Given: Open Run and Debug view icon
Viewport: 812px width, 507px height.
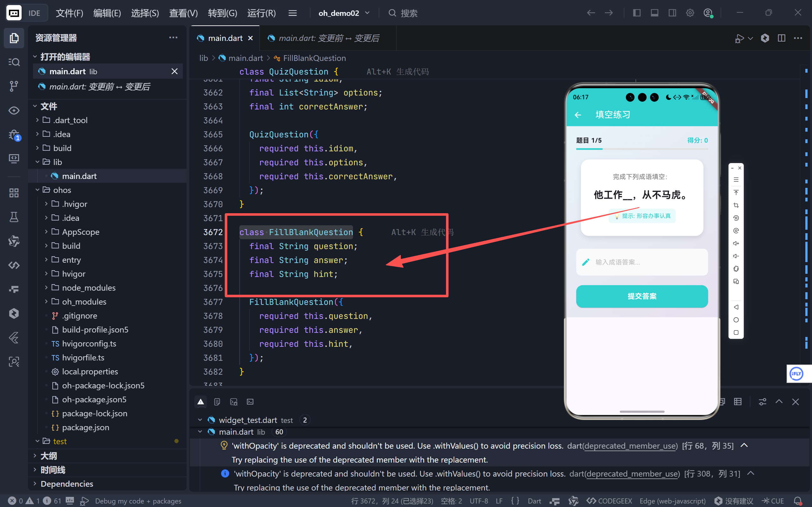Looking at the screenshot, I should [x=14, y=135].
